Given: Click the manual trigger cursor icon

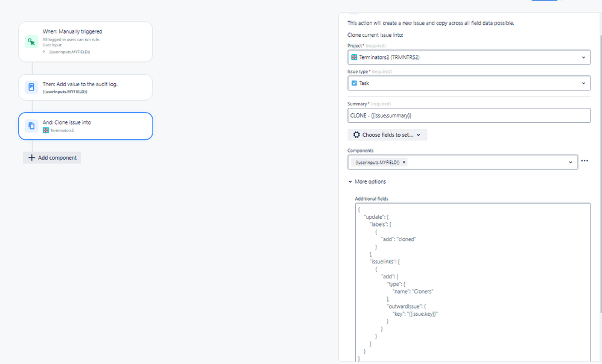Looking at the screenshot, I should click(x=31, y=42).
